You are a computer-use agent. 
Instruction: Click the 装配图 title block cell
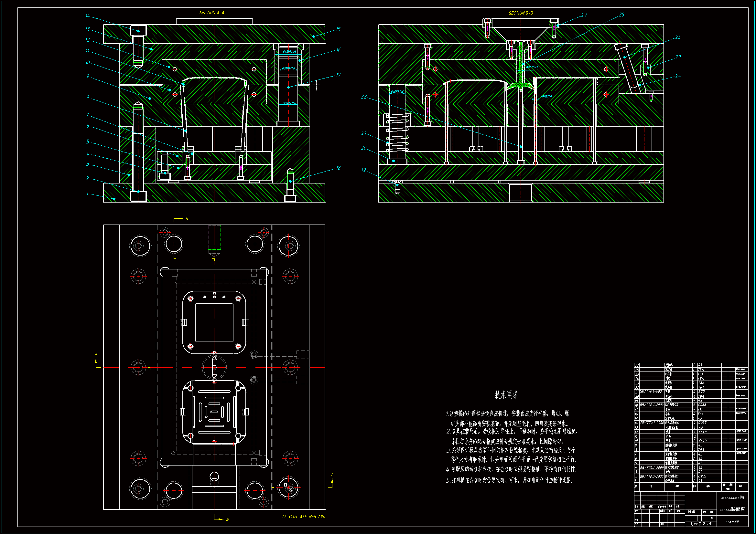pyautogui.click(x=732, y=509)
